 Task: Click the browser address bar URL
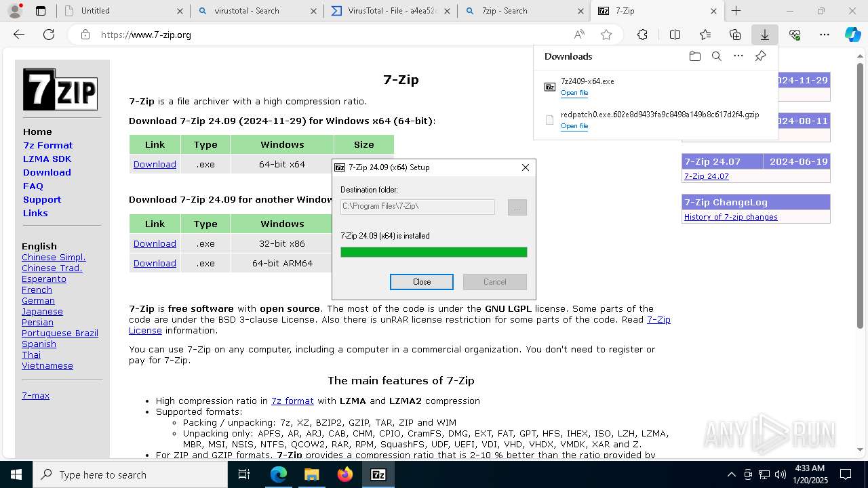(146, 35)
